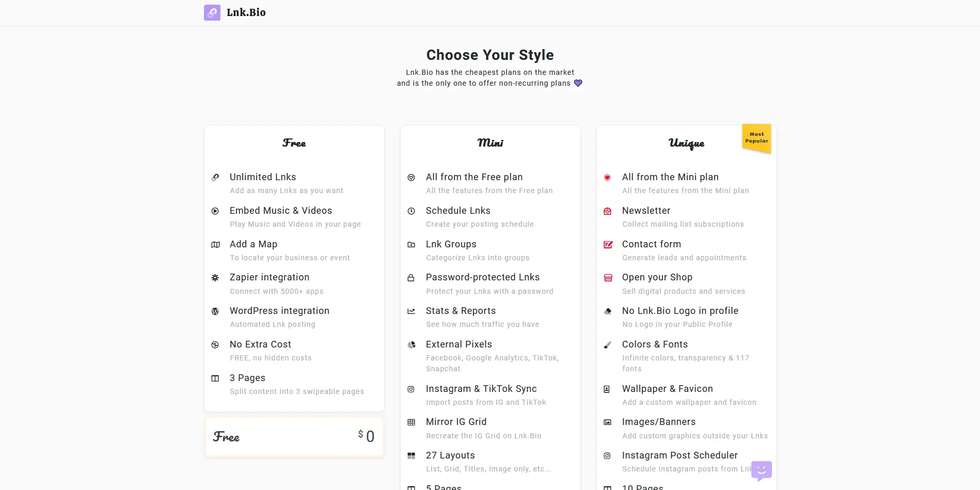Screen dimensions: 980x490
Task: Click the pie icon beside External Pixels
Action: (x=412, y=345)
